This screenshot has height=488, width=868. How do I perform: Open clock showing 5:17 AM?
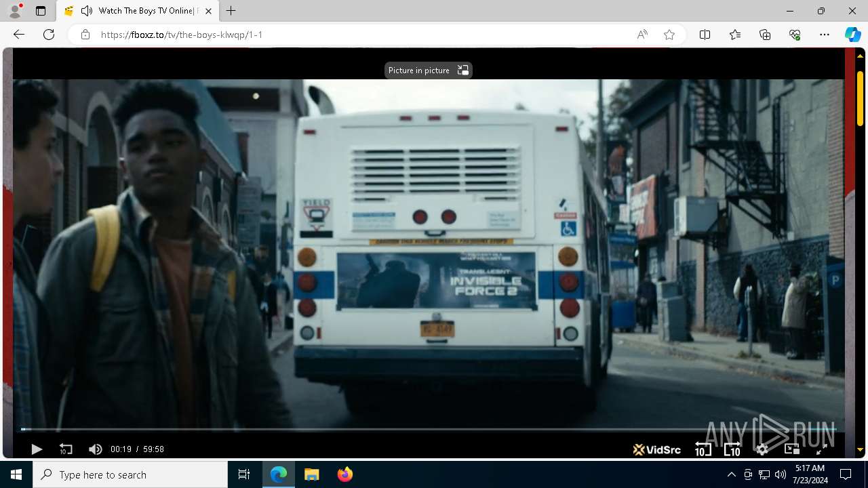coord(810,474)
